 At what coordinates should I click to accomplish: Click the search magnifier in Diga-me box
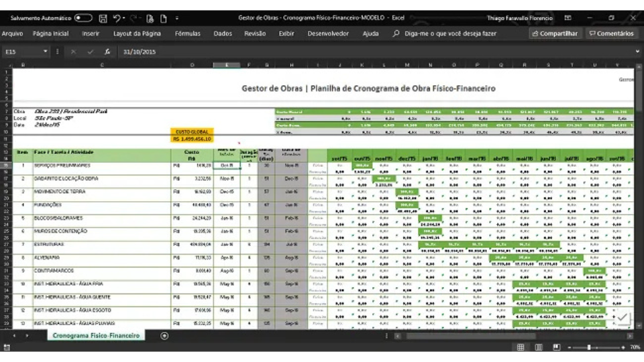point(398,34)
